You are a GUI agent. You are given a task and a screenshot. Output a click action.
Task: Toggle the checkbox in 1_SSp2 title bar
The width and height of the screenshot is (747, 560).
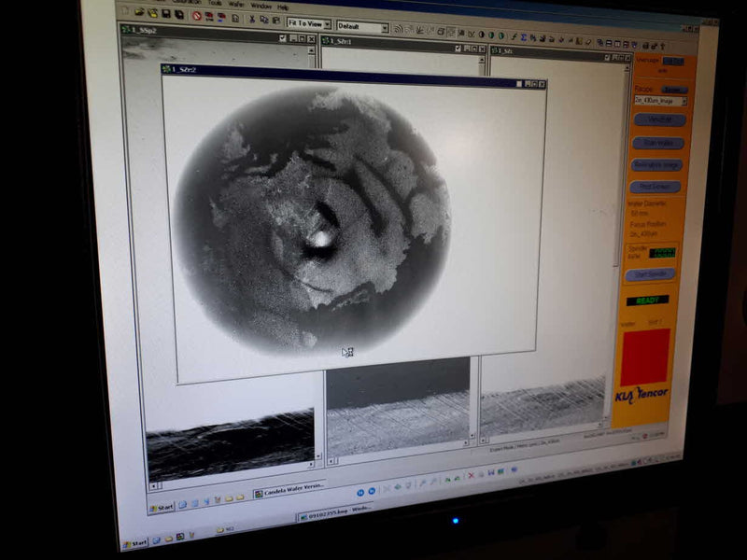[283, 38]
